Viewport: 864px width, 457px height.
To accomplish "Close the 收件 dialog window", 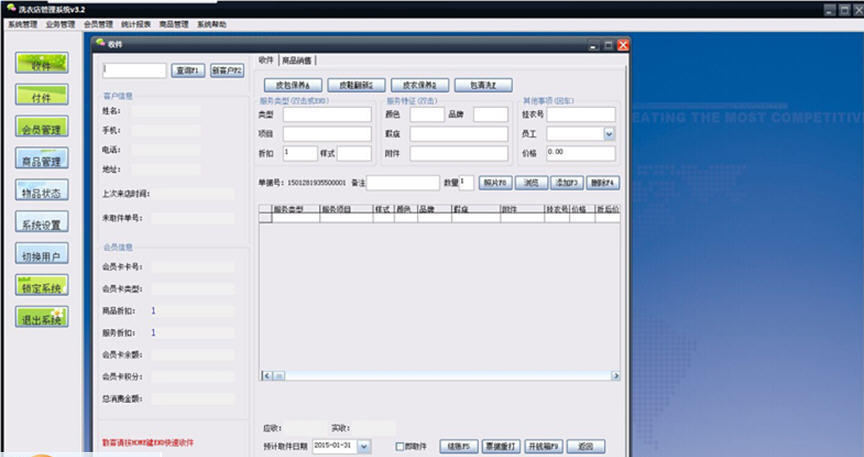I will pos(623,45).
